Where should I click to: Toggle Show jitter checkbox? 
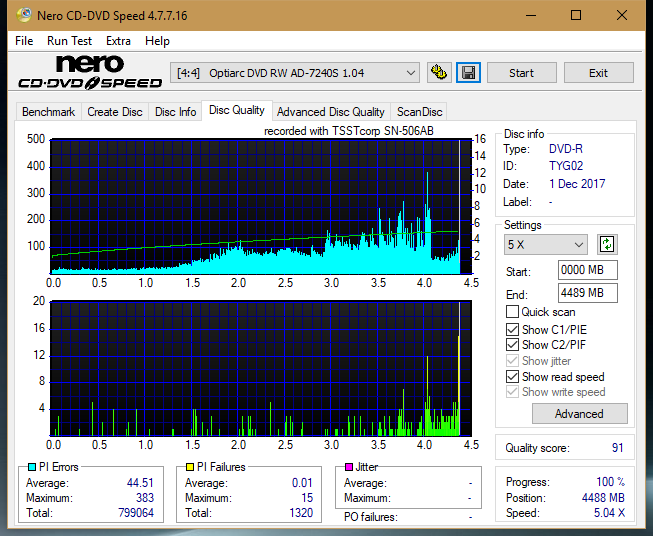[x=512, y=361]
